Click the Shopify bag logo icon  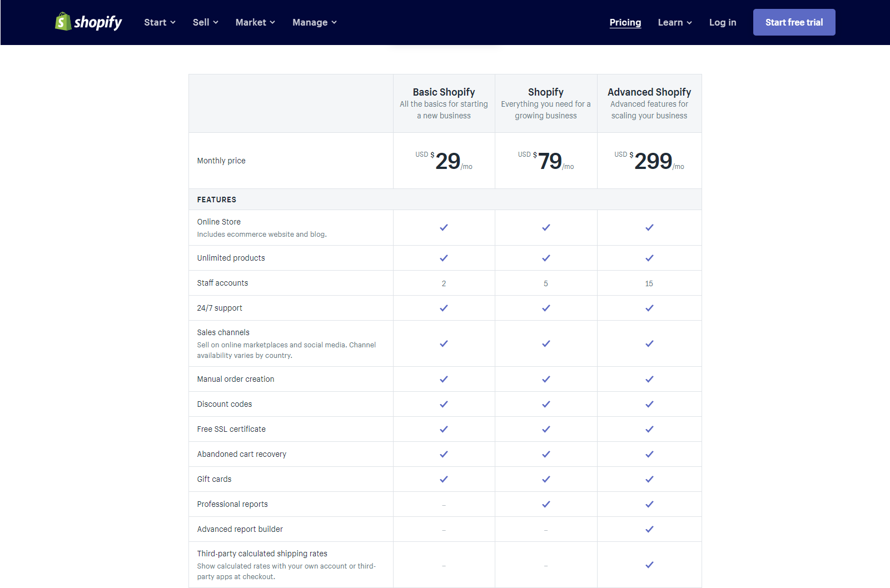(x=63, y=22)
